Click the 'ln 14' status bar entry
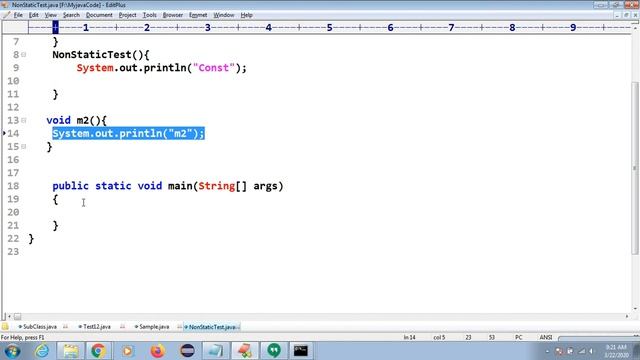The image size is (640, 360). tap(409, 338)
